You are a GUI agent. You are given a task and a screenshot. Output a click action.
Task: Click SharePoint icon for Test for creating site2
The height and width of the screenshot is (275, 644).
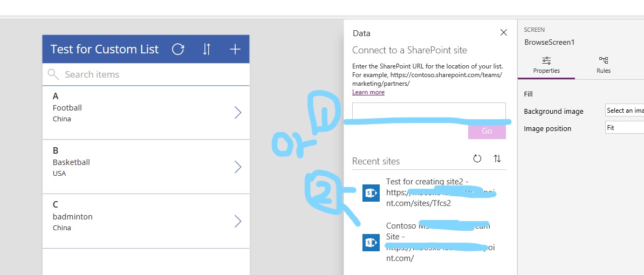pos(371,193)
